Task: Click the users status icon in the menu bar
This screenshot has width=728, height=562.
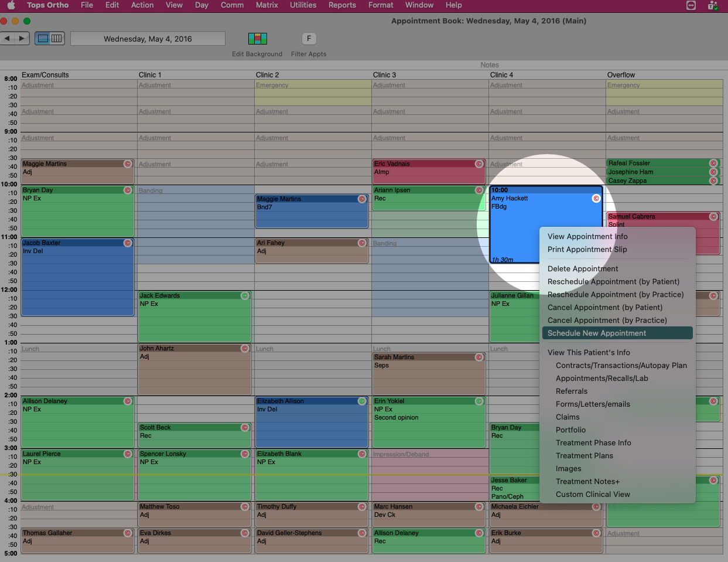Action: point(713,5)
